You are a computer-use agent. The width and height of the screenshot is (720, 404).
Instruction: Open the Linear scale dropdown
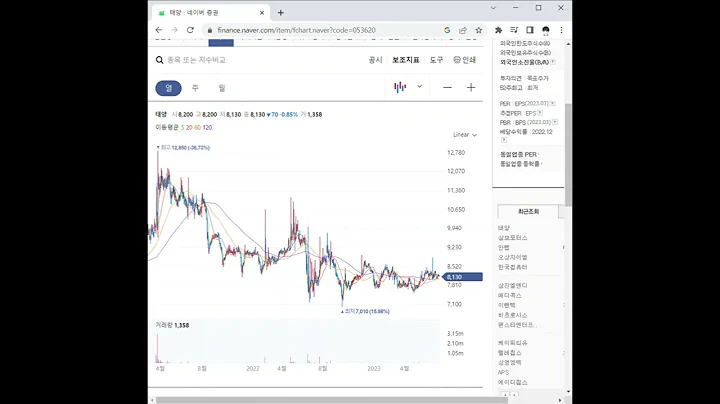pos(465,135)
